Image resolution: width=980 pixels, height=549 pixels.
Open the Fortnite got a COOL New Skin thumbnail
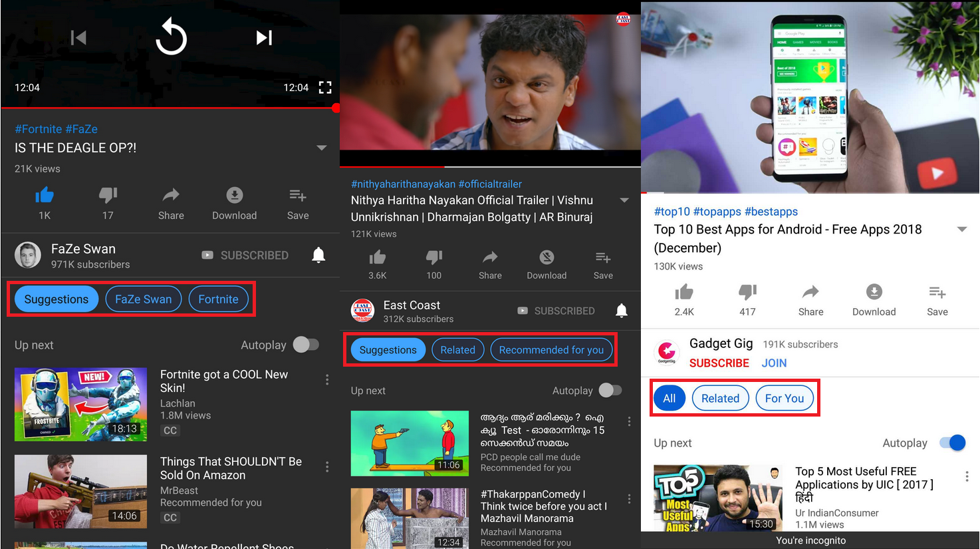[x=81, y=405]
